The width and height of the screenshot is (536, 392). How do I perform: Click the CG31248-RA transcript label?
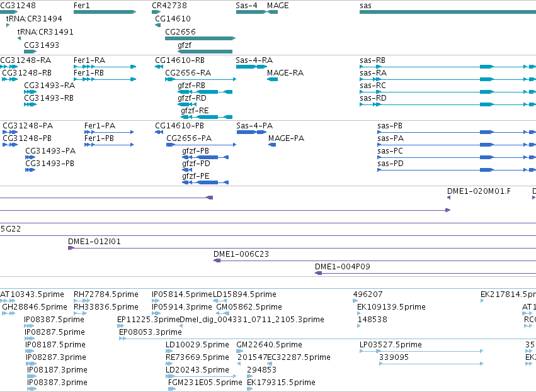26,60
